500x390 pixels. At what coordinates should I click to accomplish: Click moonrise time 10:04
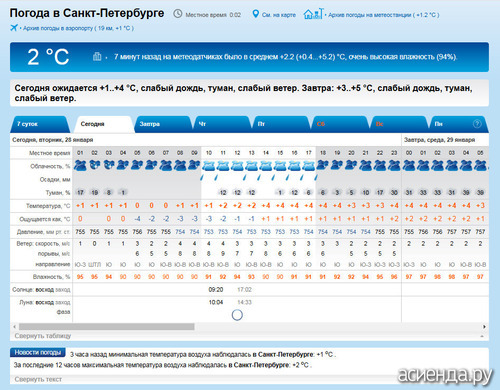[x=216, y=302]
